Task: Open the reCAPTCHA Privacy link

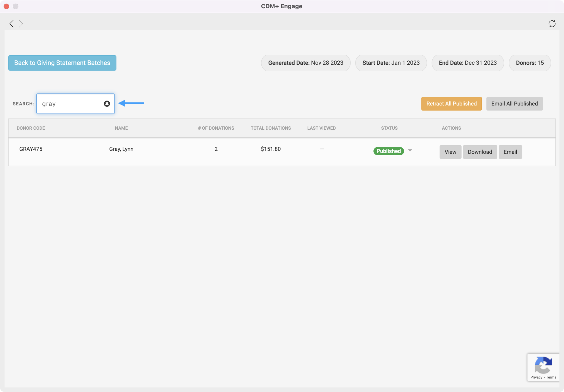Action: pyautogui.click(x=536, y=377)
